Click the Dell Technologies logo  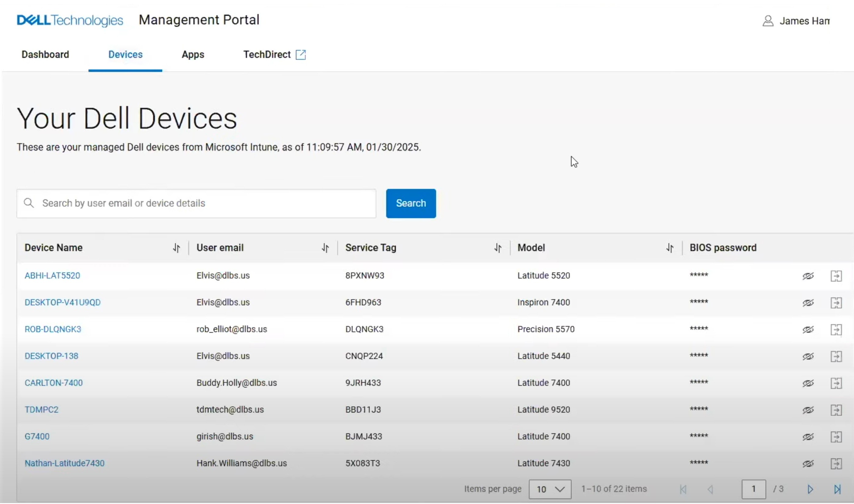point(69,20)
